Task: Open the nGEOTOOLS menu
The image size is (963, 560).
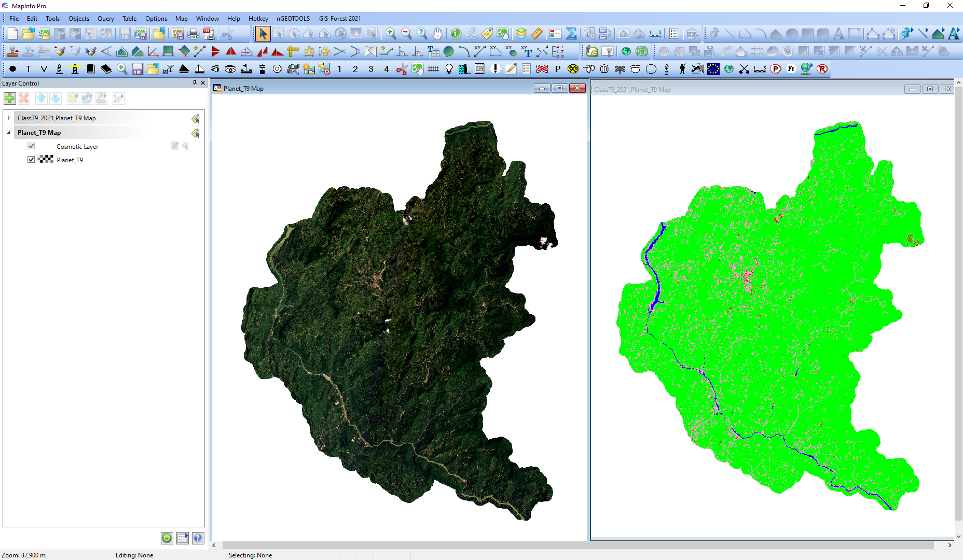Action: (x=293, y=18)
